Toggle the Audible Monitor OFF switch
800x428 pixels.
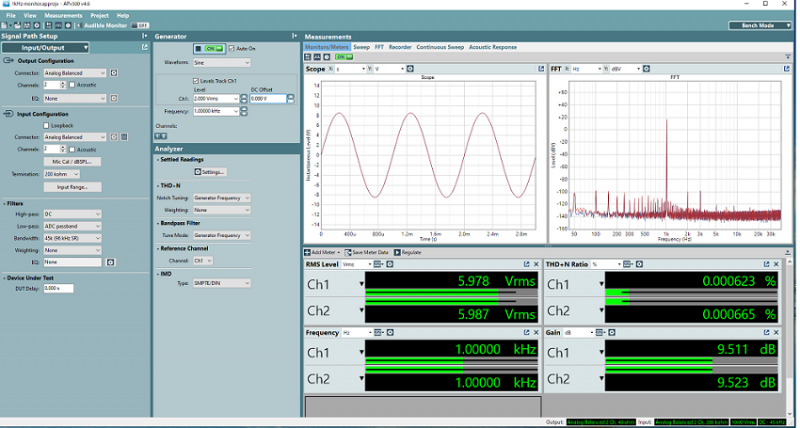pyautogui.click(x=140, y=26)
